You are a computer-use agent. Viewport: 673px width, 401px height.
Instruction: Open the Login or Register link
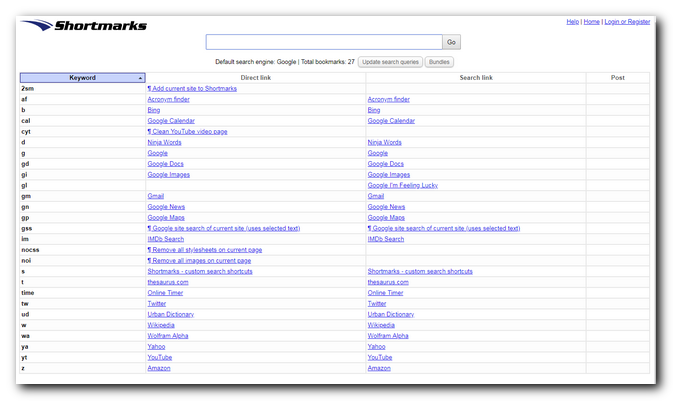tap(627, 21)
